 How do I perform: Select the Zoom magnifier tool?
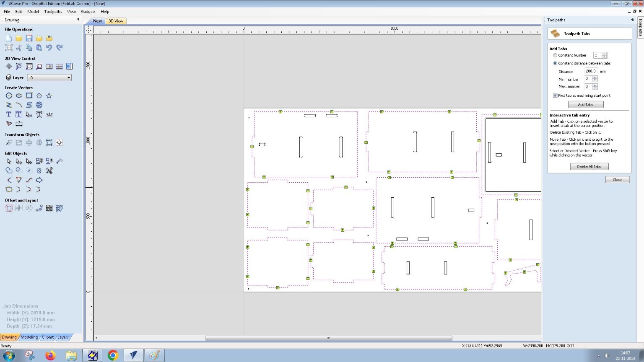[x=19, y=67]
